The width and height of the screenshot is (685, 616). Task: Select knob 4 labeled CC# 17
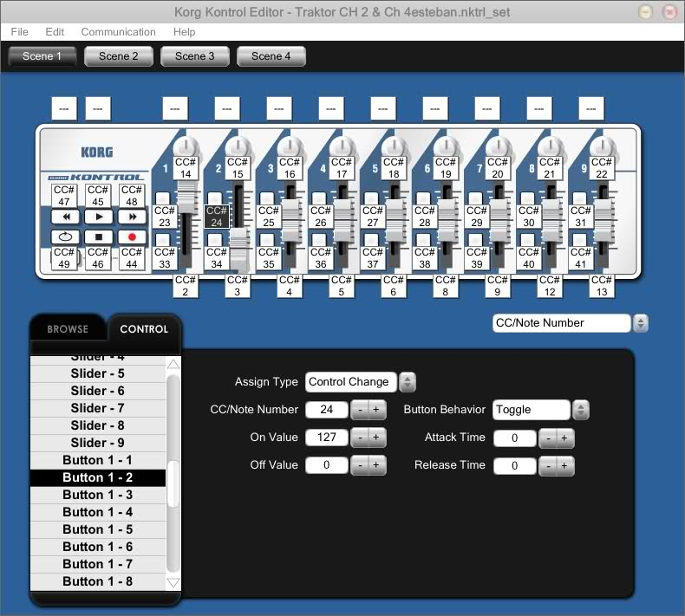pyautogui.click(x=342, y=168)
